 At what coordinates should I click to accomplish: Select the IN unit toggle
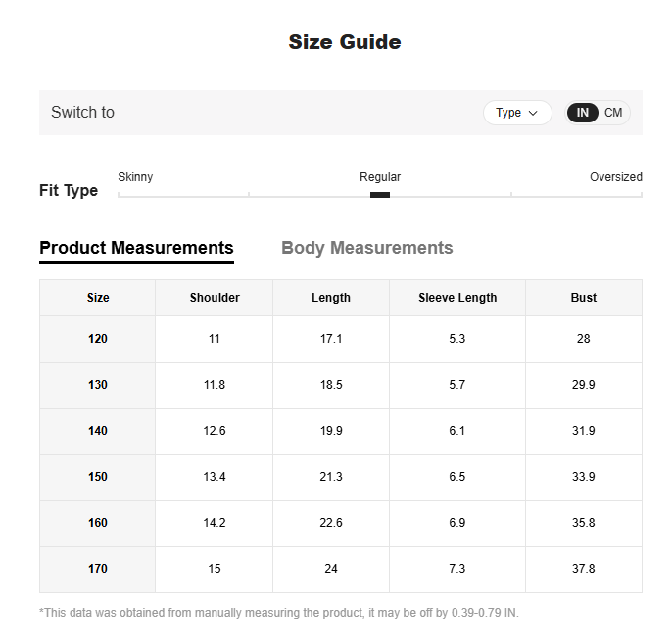[583, 113]
